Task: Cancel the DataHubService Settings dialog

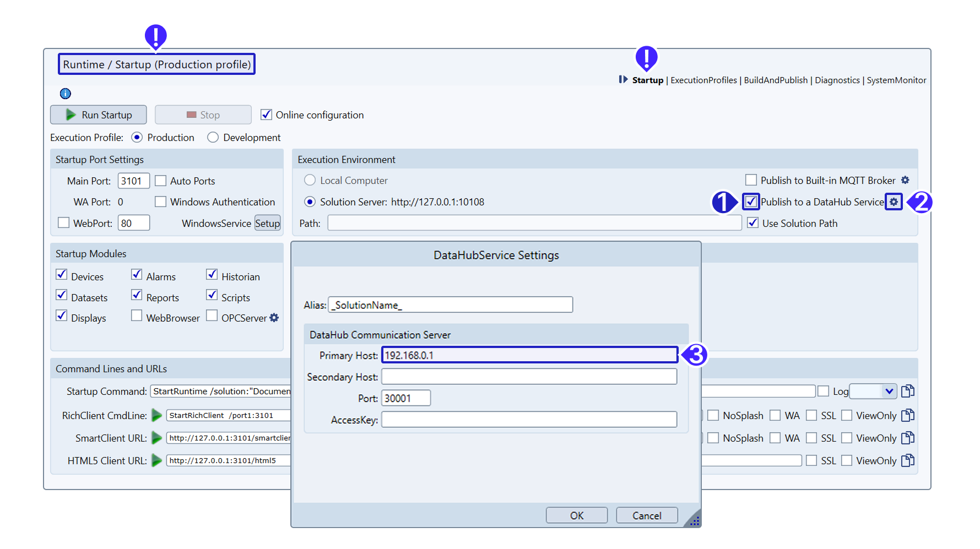Action: [647, 515]
